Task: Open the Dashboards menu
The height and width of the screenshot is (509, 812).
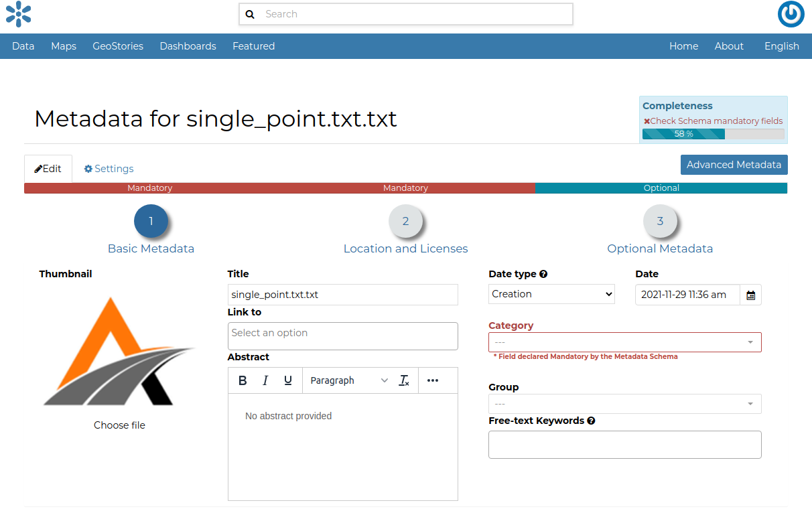Action: [x=188, y=46]
